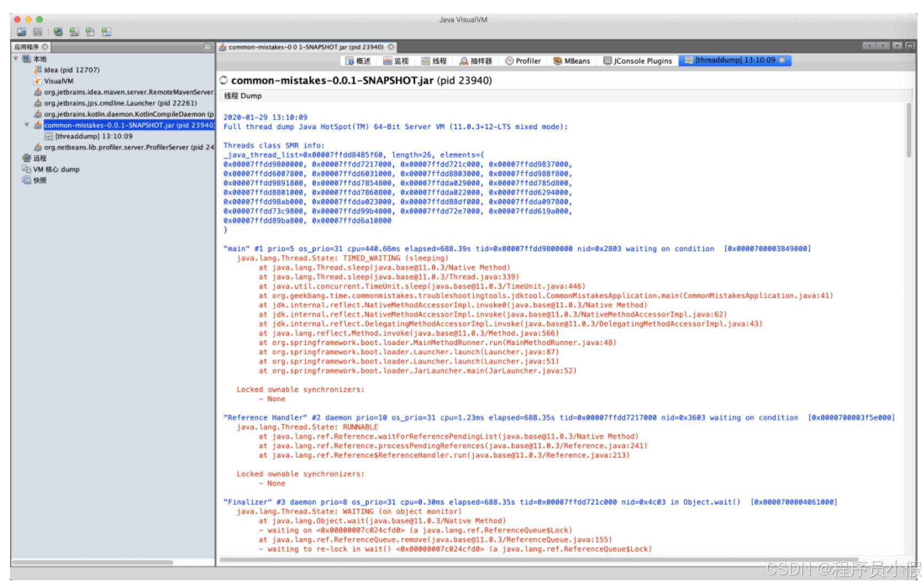Minimize the applications side panel
Image resolution: width=924 pixels, height=585 pixels.
(208, 47)
